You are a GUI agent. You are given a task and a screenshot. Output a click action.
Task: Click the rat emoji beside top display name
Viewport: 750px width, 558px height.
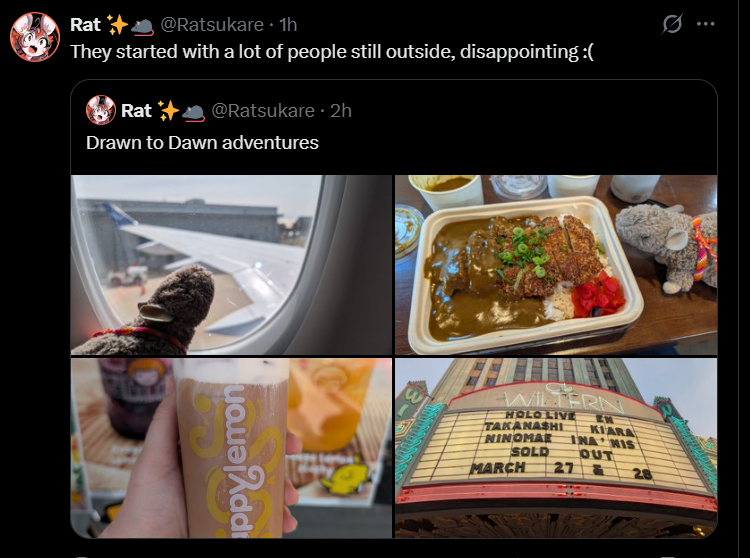click(142, 27)
